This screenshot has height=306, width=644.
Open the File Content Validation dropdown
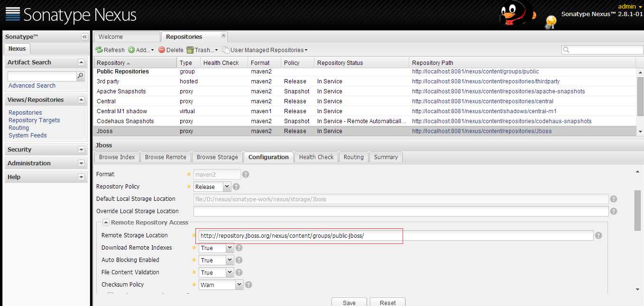click(230, 272)
